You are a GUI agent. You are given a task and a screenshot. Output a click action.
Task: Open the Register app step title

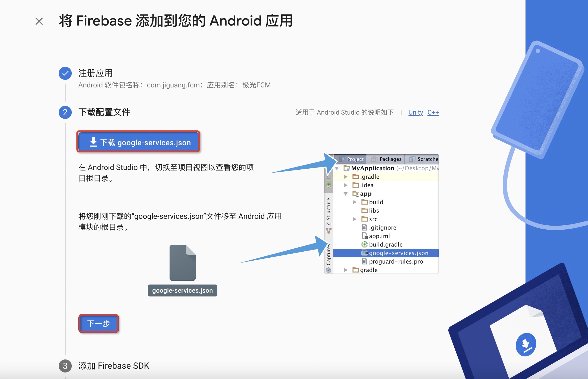click(x=95, y=73)
